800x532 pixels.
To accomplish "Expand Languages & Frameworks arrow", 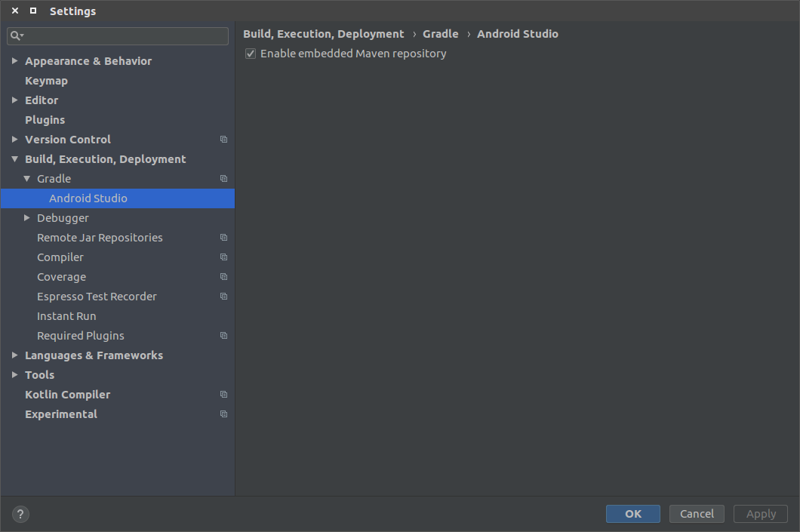I will coord(15,355).
